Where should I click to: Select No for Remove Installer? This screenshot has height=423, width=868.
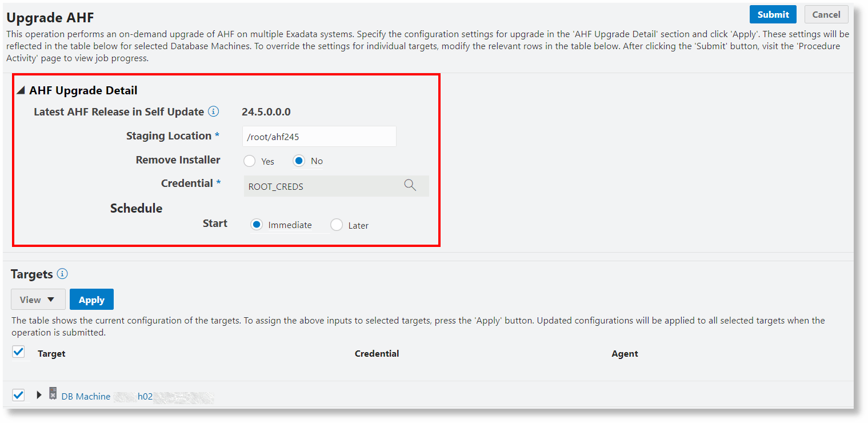[298, 161]
